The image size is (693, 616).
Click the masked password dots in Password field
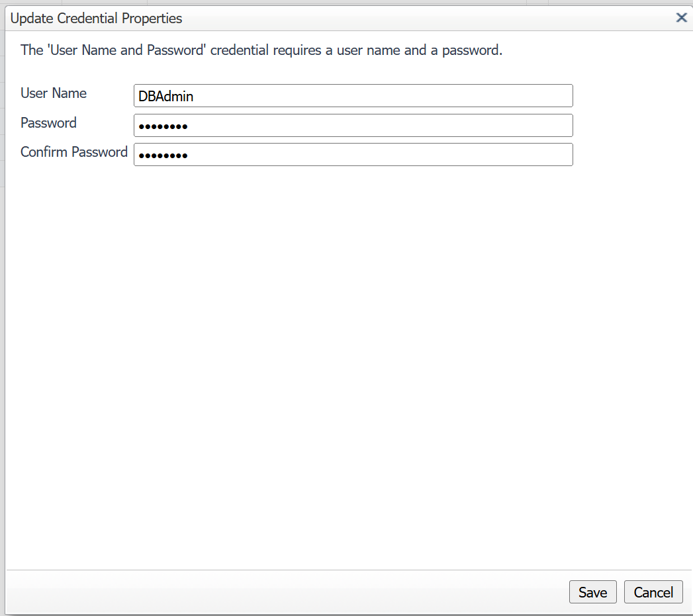coord(163,125)
